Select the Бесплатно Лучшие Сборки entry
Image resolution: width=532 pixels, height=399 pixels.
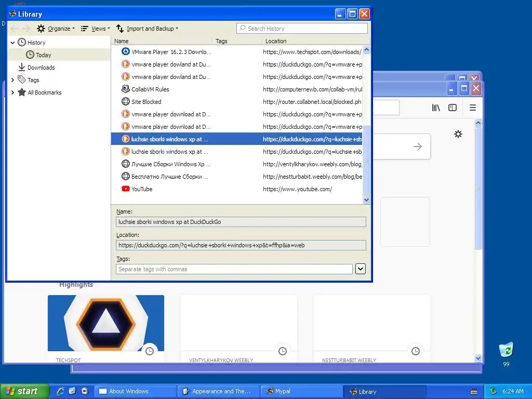(x=237, y=177)
